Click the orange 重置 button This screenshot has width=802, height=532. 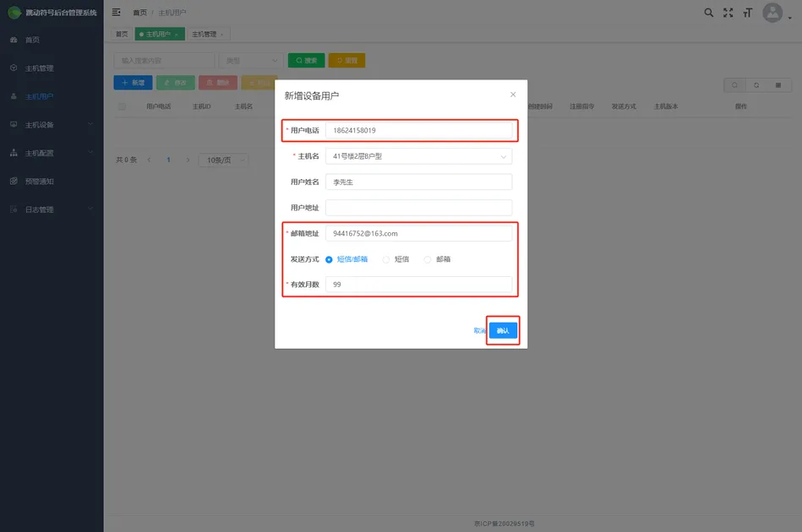(346, 60)
